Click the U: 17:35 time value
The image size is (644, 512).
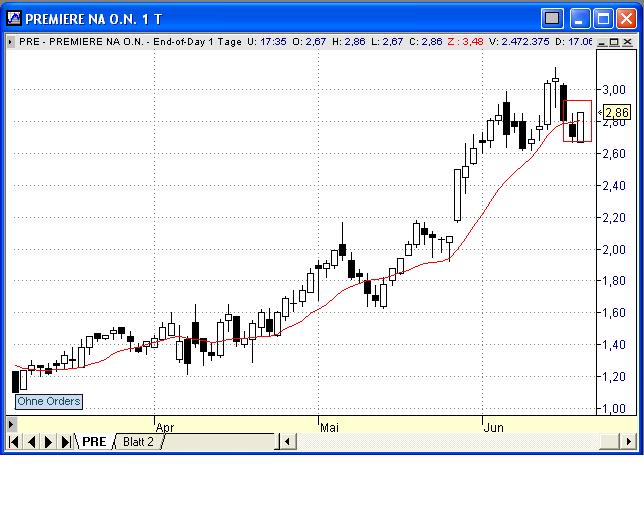coord(267,42)
